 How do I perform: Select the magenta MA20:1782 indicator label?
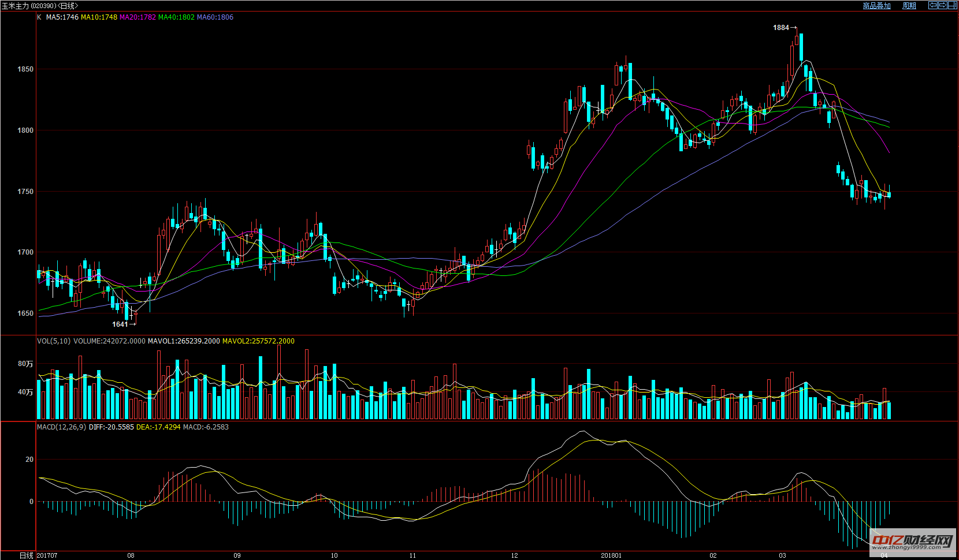(137, 17)
